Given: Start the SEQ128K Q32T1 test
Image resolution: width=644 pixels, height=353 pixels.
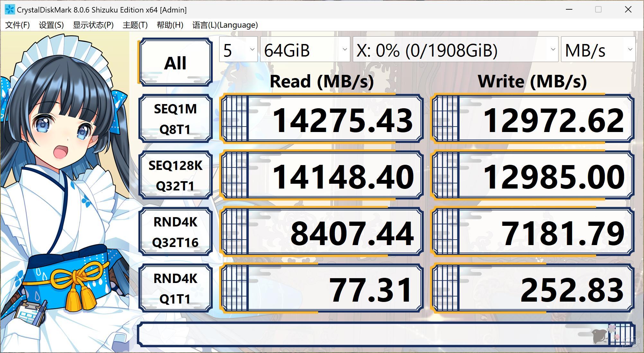Looking at the screenshot, I should pos(175,175).
